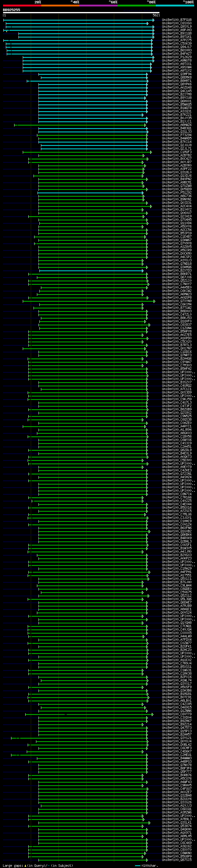Open hit UniRef100_Q8DMK8
197x868 pixels.
(177, 78)
